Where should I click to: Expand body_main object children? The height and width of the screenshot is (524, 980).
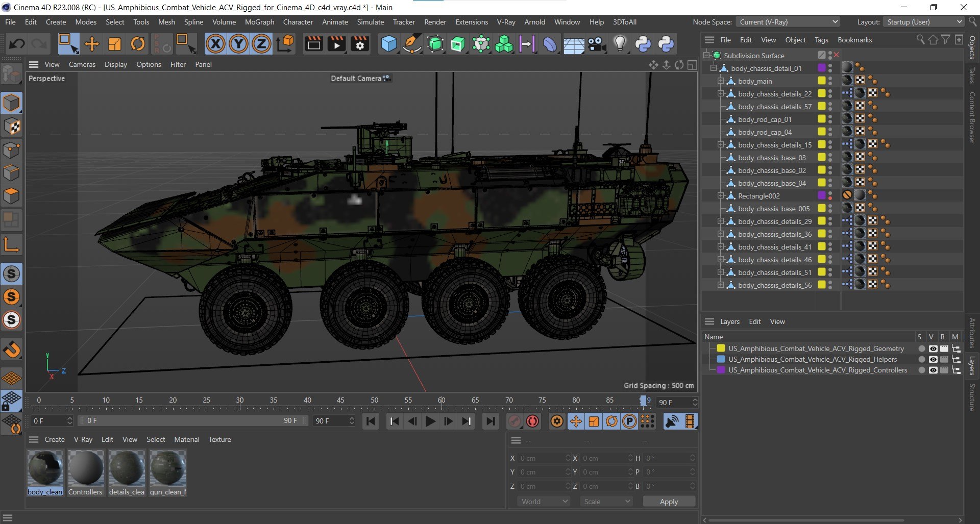pos(721,81)
